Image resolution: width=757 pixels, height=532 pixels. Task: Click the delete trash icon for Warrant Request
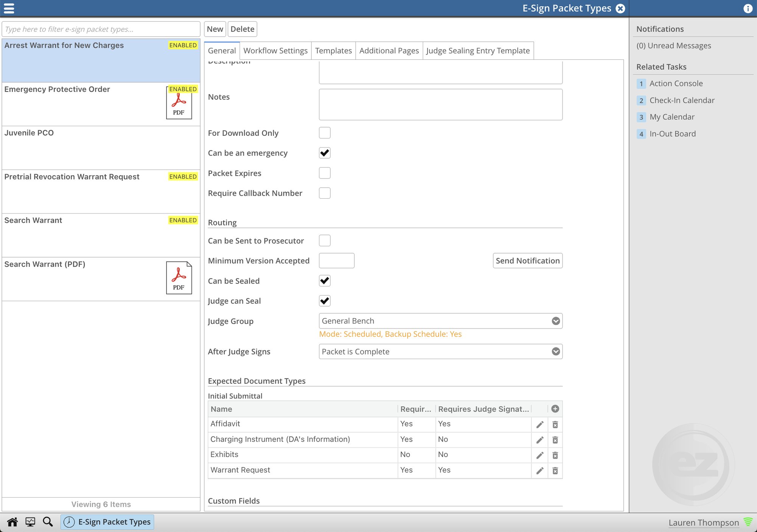[x=555, y=470]
